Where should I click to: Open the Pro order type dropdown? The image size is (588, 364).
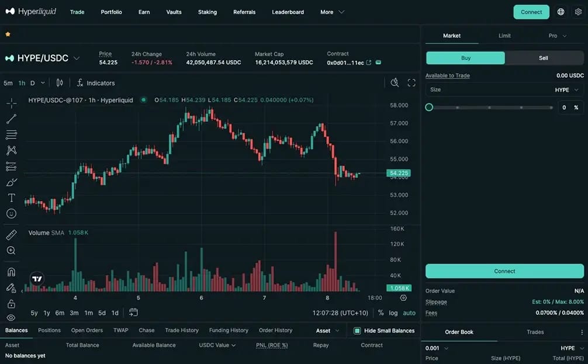click(557, 36)
